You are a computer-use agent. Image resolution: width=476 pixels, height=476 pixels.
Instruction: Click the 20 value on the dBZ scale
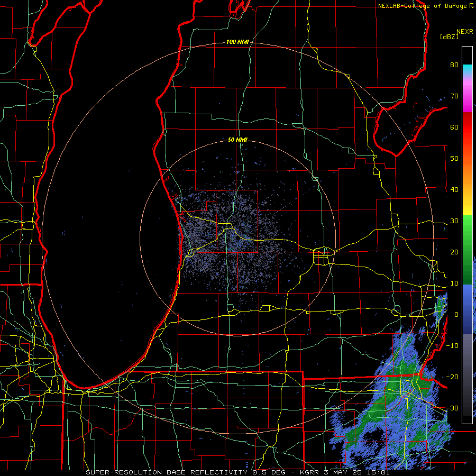[x=454, y=252]
